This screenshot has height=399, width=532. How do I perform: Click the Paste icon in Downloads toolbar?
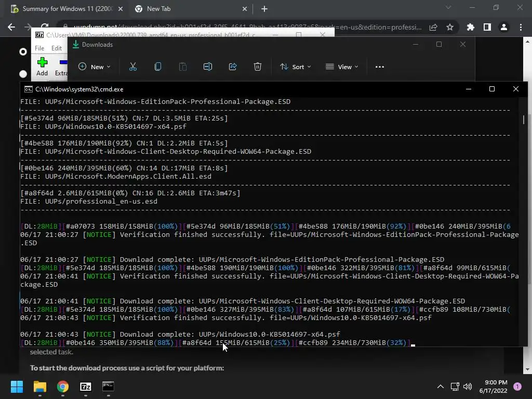(x=182, y=67)
